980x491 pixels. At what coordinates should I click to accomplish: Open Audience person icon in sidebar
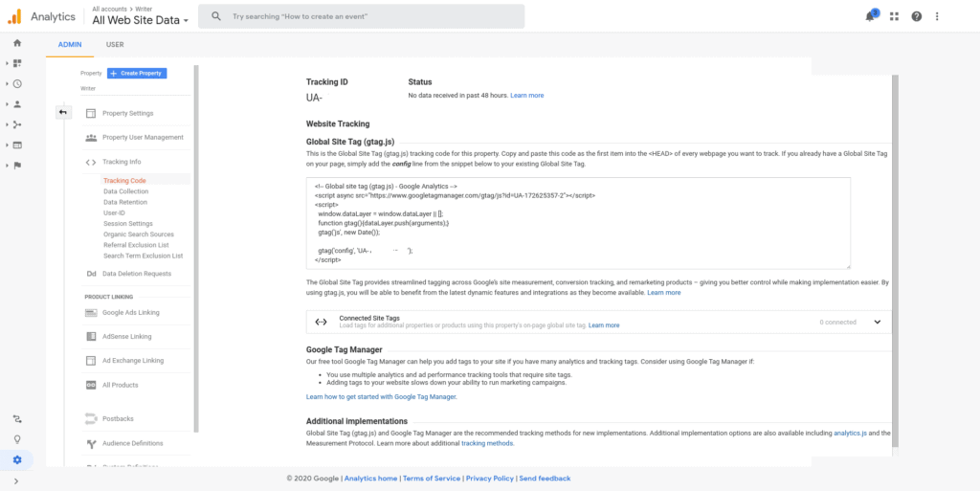click(17, 104)
